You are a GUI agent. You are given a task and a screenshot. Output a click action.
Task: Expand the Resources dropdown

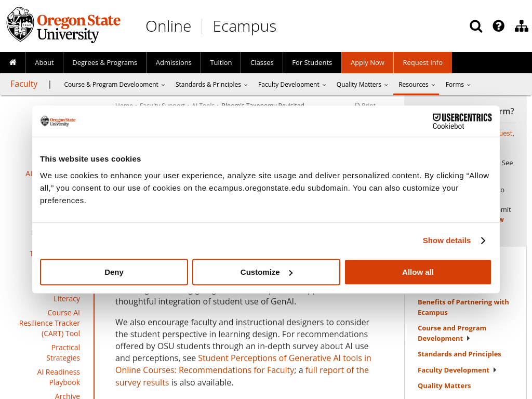(416, 85)
